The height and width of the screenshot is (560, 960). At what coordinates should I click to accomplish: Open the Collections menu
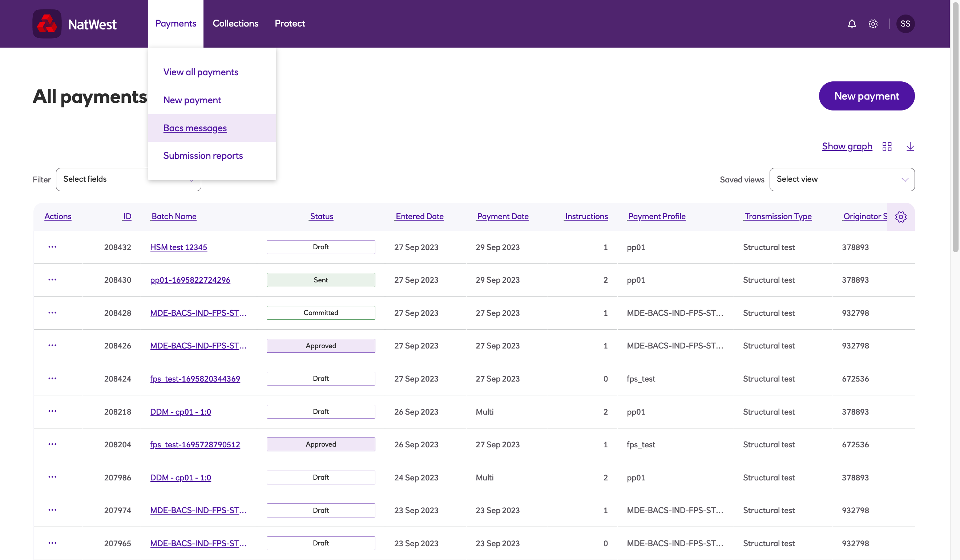235,24
